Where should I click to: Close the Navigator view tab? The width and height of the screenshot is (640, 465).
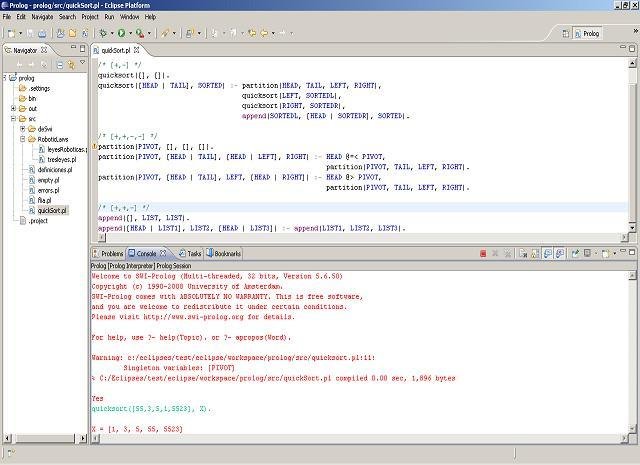tap(44, 50)
